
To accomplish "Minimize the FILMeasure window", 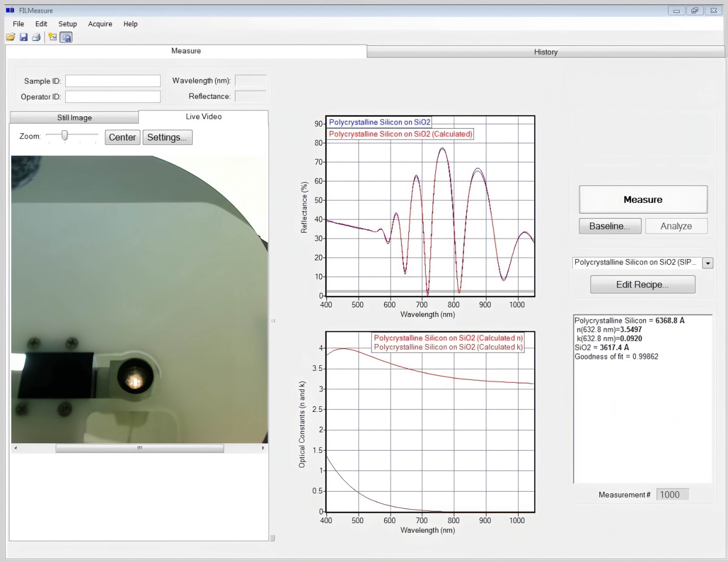I will coord(676,11).
